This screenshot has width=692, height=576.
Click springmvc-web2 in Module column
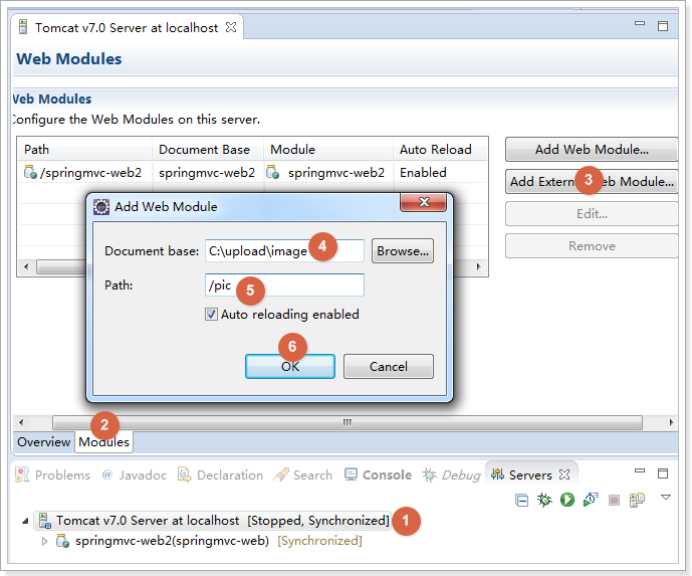click(336, 173)
